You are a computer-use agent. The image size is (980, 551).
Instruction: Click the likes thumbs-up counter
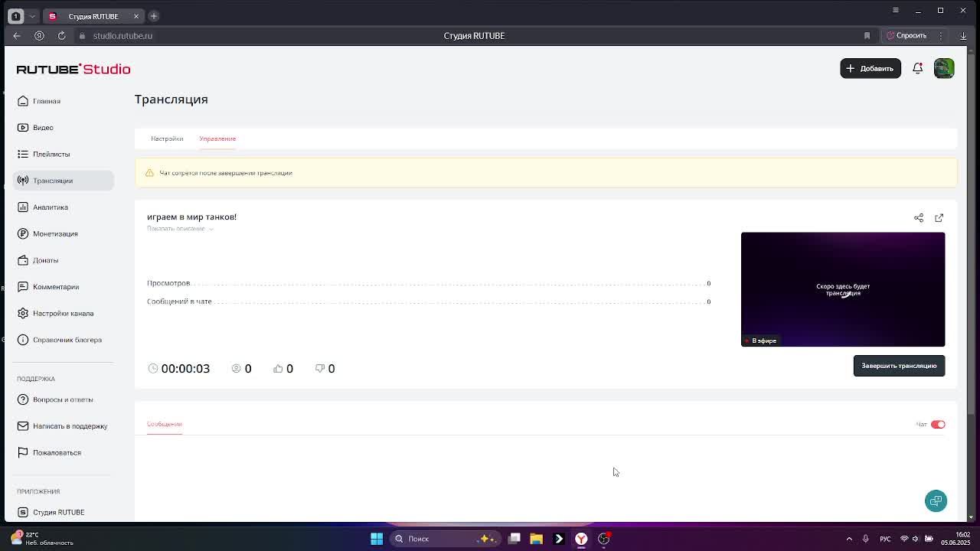[x=283, y=369]
